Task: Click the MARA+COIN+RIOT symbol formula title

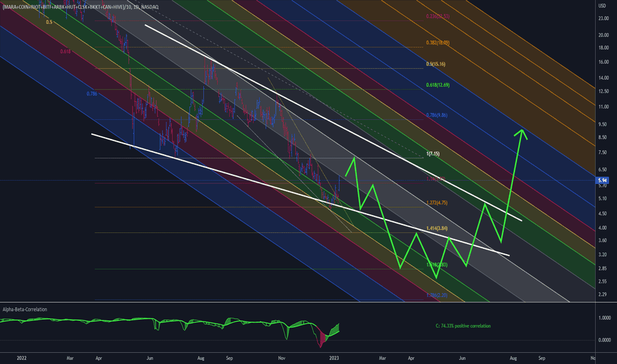Action: click(x=80, y=7)
